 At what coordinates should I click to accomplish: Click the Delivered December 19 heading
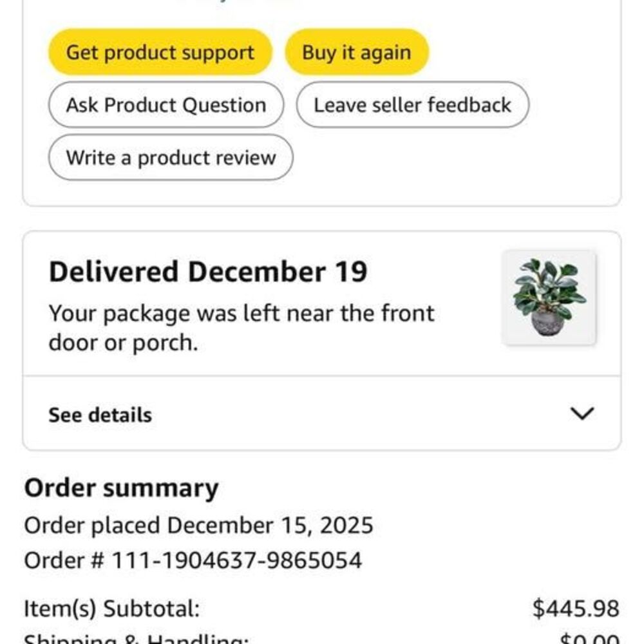click(x=208, y=272)
